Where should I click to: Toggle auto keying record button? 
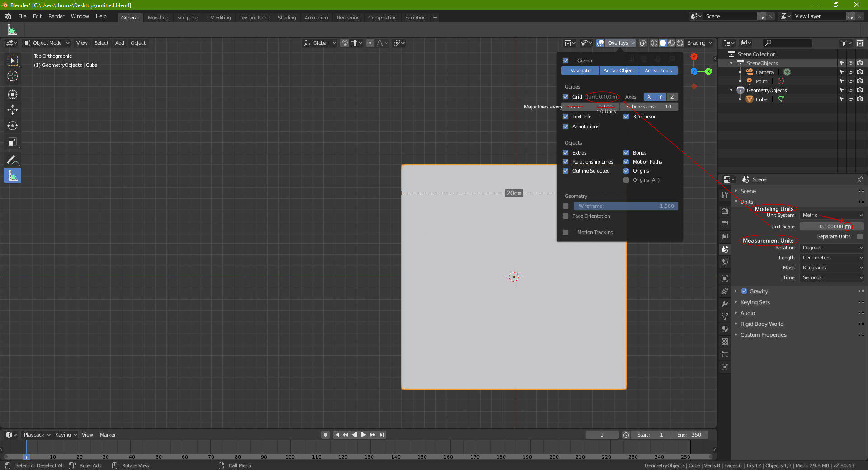click(x=325, y=435)
